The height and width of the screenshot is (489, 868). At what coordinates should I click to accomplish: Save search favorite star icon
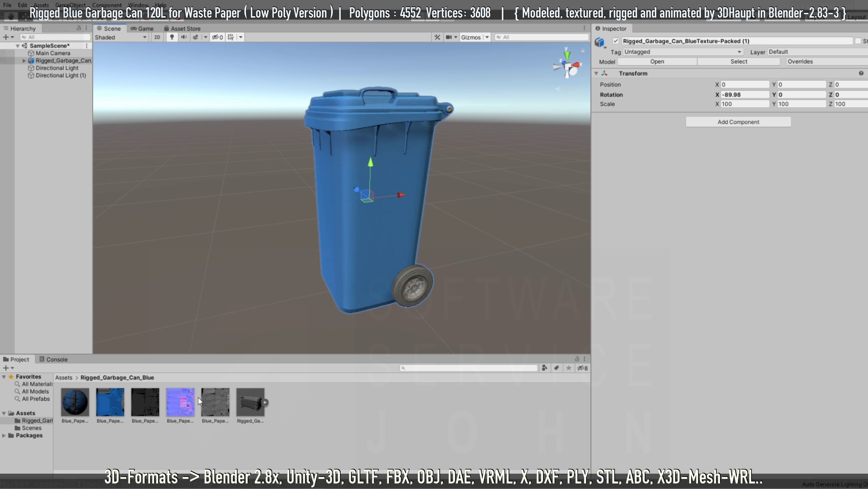point(569,368)
